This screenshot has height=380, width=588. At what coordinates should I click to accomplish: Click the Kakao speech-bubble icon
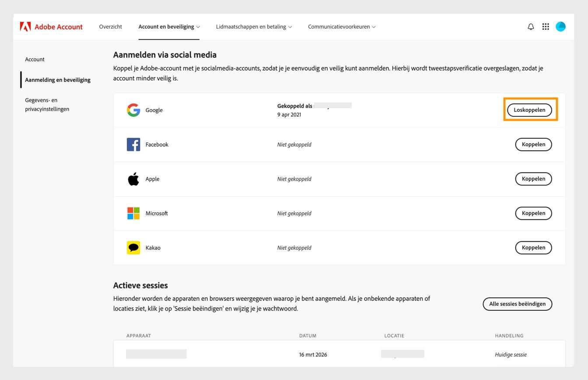(133, 247)
